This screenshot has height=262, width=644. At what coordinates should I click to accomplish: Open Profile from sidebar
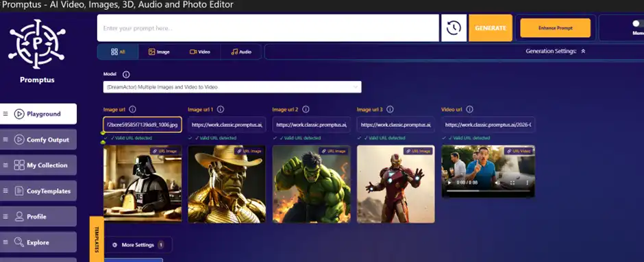click(x=38, y=217)
